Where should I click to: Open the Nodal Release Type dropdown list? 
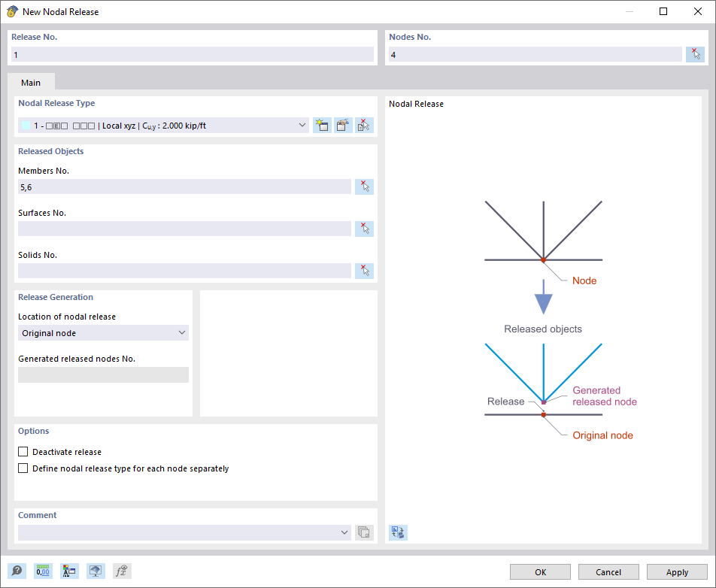[302, 125]
